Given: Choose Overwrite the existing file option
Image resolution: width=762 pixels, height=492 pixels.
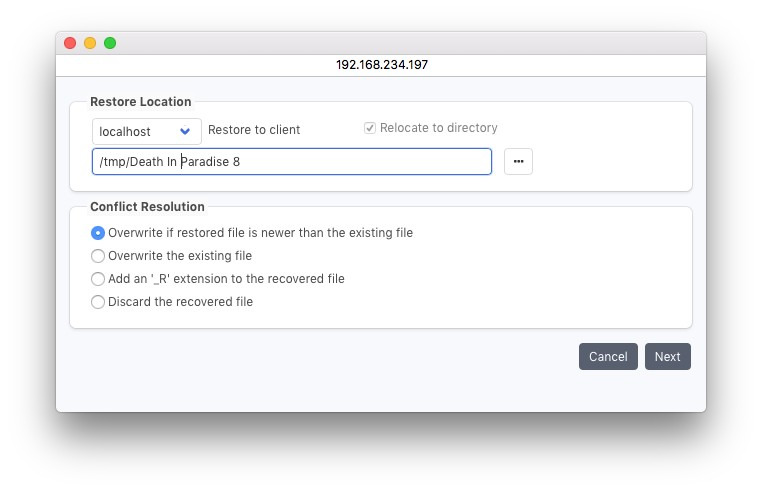Looking at the screenshot, I should pyautogui.click(x=98, y=256).
